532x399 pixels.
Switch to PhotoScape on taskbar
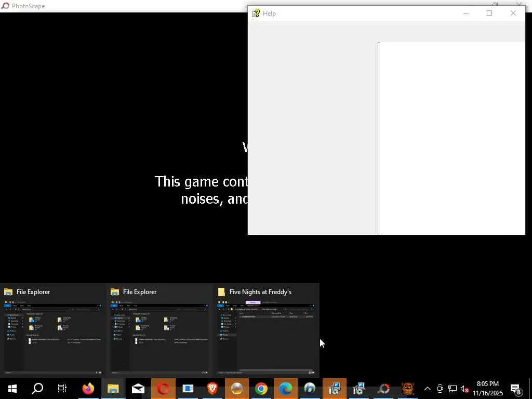tap(384, 389)
